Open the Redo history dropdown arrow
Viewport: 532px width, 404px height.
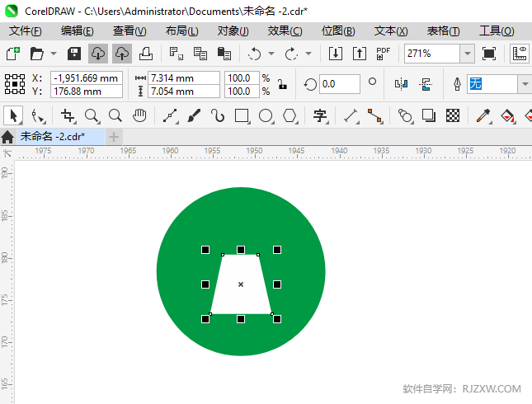pos(308,54)
